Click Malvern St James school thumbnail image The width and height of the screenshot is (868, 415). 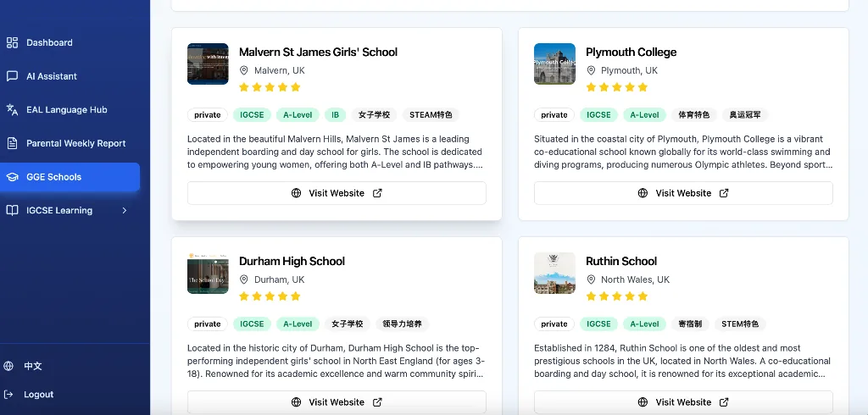[208, 64]
